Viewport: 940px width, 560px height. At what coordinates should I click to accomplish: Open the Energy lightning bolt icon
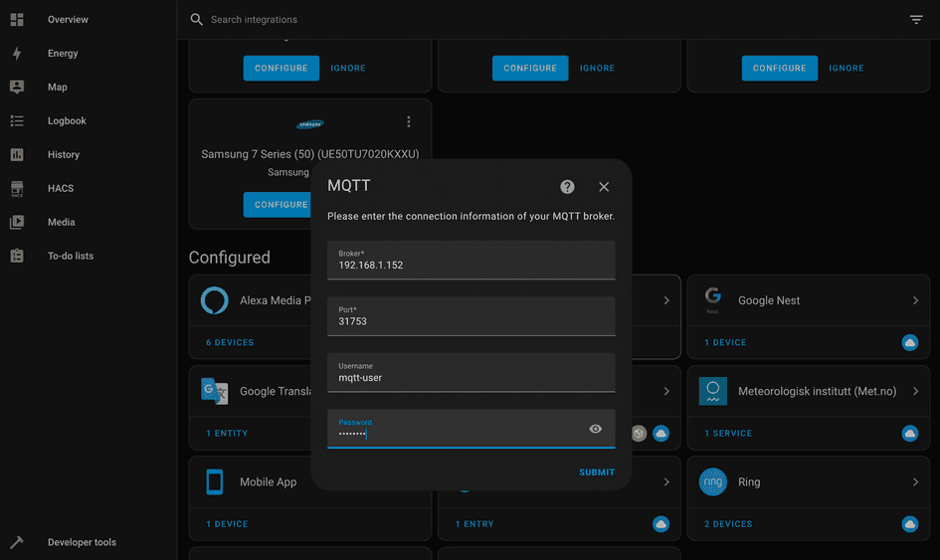click(x=17, y=54)
